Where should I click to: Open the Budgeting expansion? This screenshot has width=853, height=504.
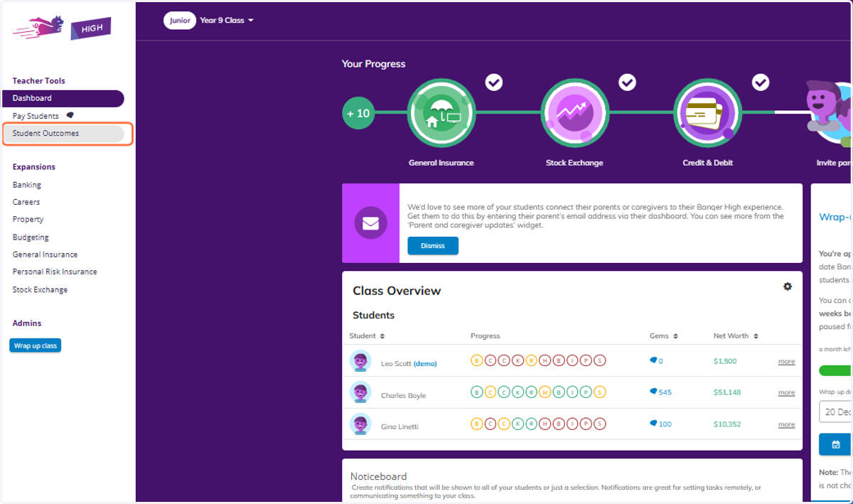[31, 237]
